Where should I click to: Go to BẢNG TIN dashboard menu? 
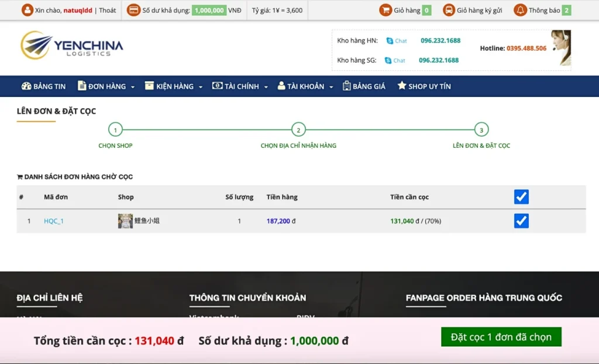[x=44, y=86]
